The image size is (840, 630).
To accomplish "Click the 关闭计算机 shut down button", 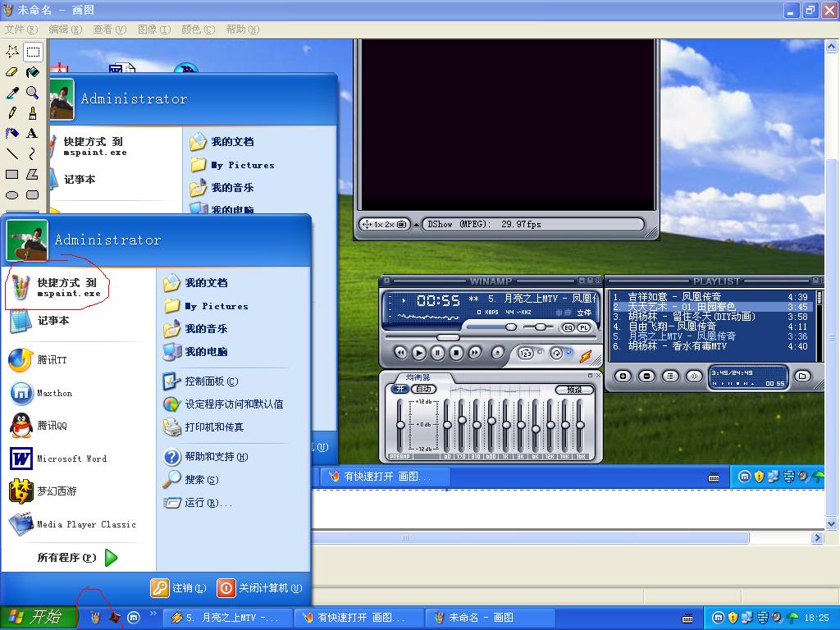I will [x=260, y=588].
